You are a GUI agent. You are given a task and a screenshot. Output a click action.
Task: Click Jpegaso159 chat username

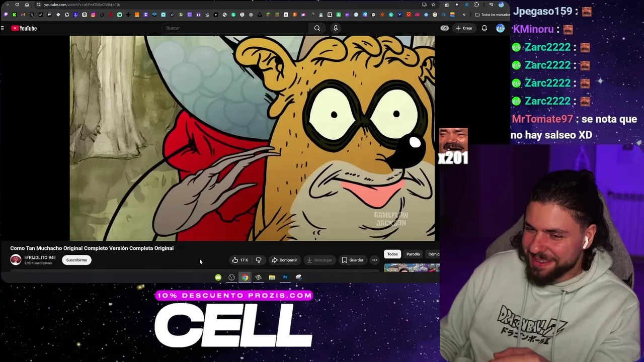543,11
